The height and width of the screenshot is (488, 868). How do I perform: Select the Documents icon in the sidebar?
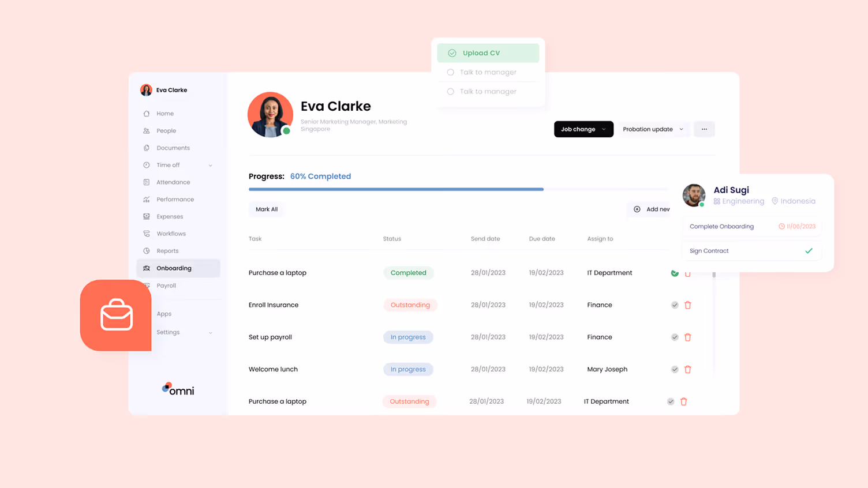(148, 148)
